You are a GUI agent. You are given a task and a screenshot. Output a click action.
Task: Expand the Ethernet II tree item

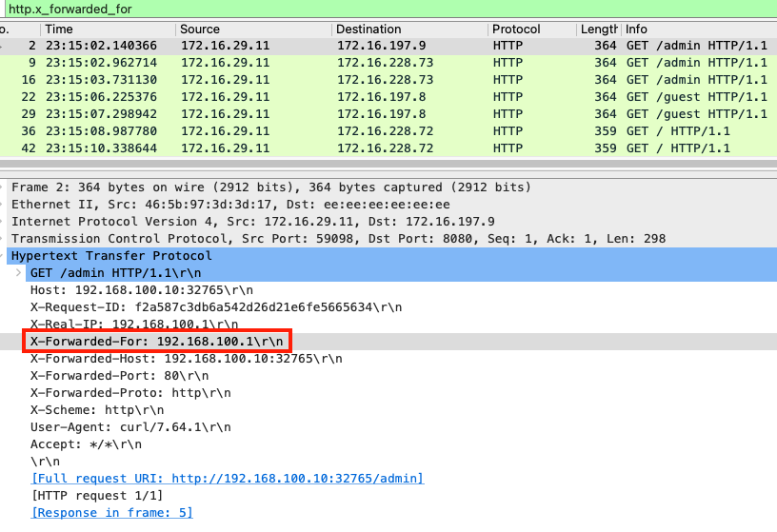point(2,205)
